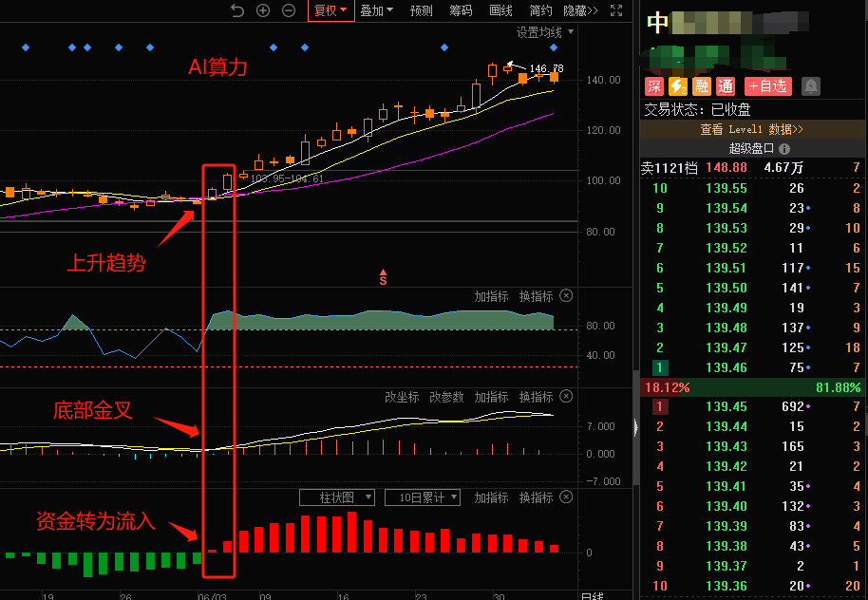This screenshot has width=868, height=600.
Task: Click the red S signal marker
Action: (383, 277)
